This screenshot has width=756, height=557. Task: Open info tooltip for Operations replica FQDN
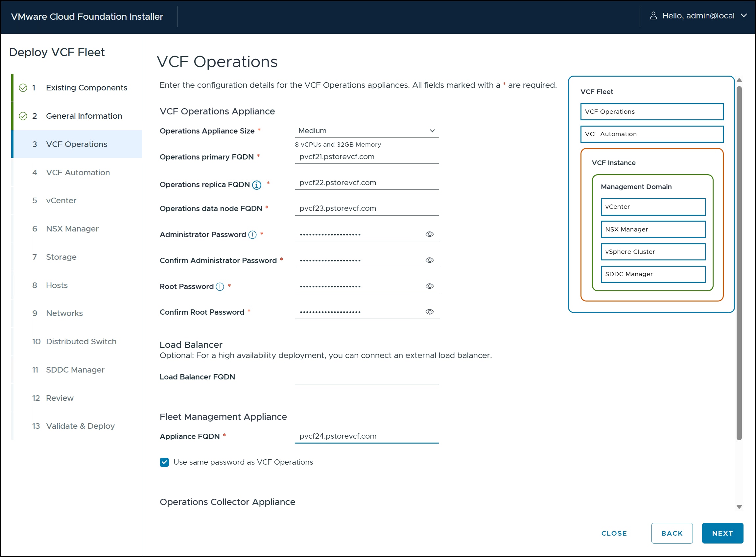tap(256, 185)
